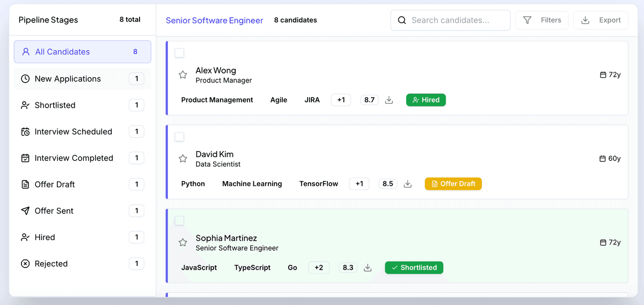
Task: Expand Sophia Martinez's +2 more skills
Action: (x=319, y=267)
